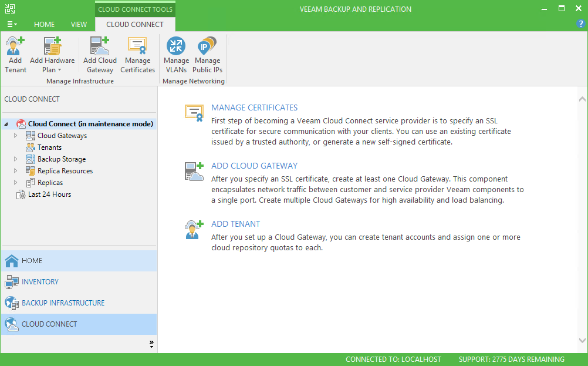
Task: Select the CLOUD CONNECT ribbon tab
Action: click(135, 25)
